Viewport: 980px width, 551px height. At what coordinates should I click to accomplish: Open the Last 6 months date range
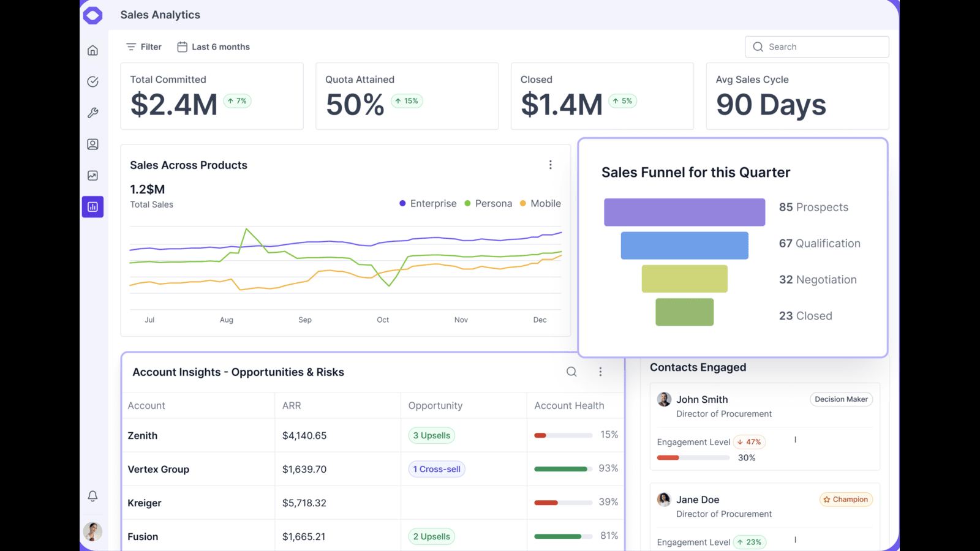214,47
